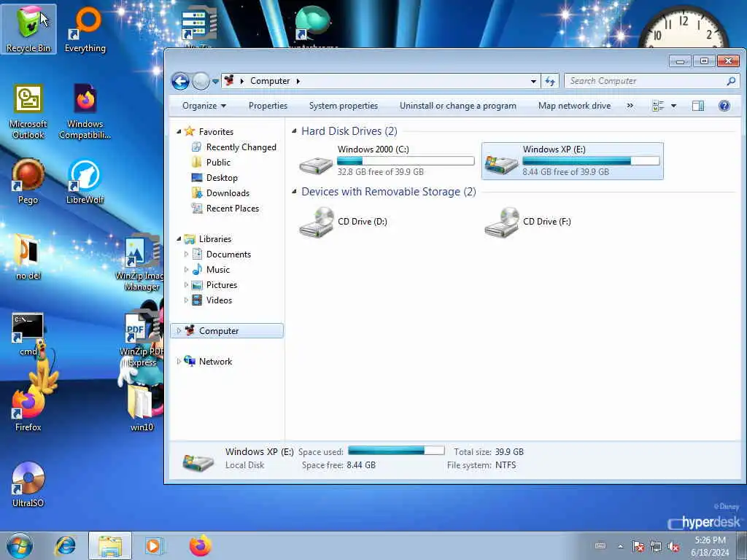The image size is (747, 560).
Task: Click volume muted tray icon
Action: 673,546
